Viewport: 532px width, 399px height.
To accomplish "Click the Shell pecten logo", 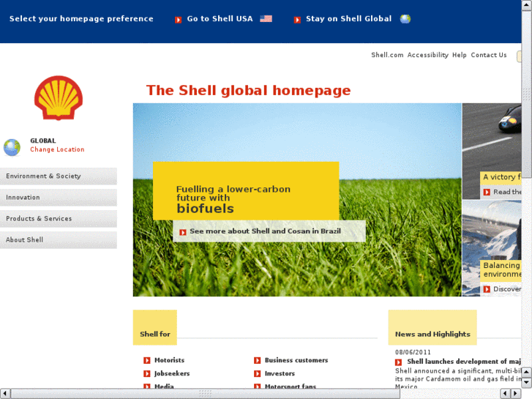I will click(x=59, y=98).
